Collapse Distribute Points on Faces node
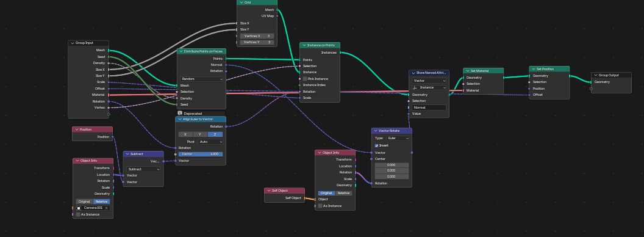 point(181,51)
